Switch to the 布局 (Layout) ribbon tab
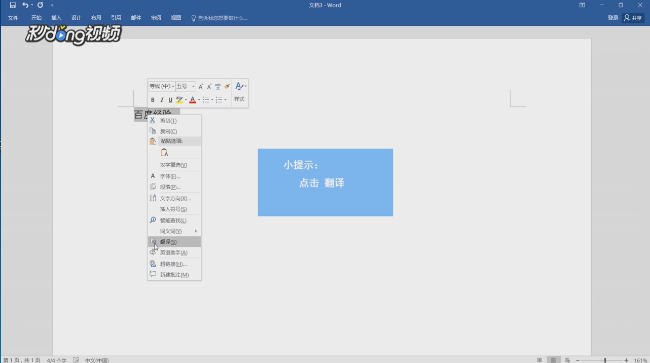This screenshot has height=363, width=650. (x=96, y=18)
